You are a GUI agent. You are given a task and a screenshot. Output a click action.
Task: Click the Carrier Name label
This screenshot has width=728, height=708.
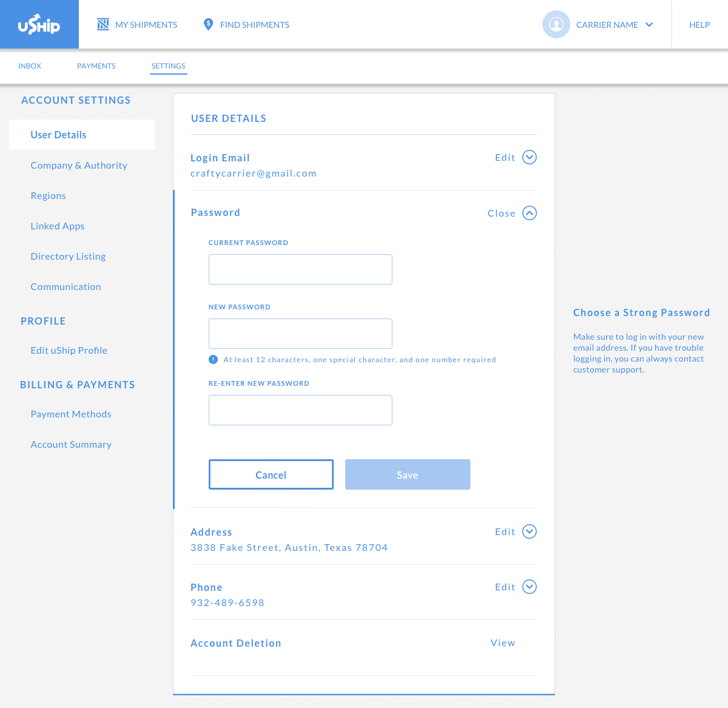607,25
